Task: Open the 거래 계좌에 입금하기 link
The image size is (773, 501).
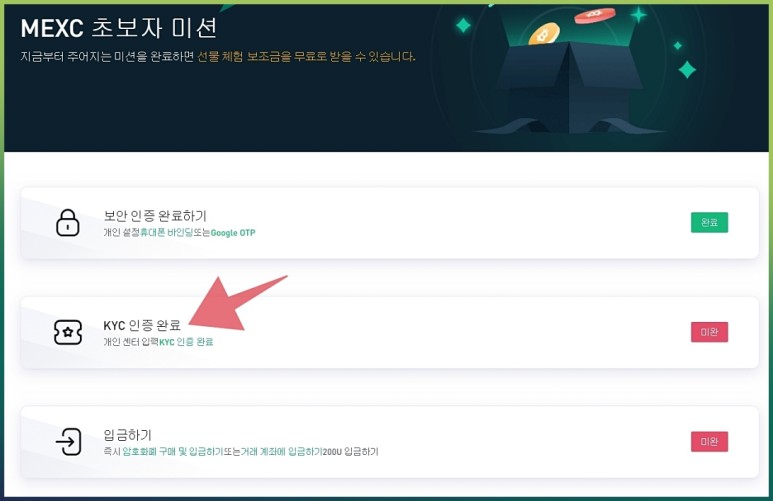Action: (281, 451)
